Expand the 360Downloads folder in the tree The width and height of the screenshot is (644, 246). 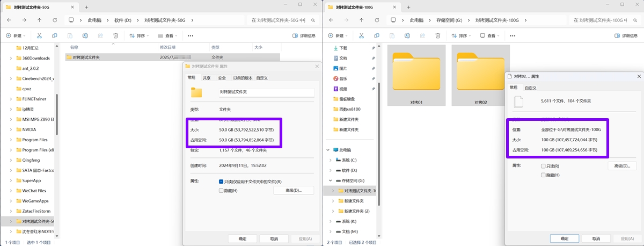click(x=11, y=58)
